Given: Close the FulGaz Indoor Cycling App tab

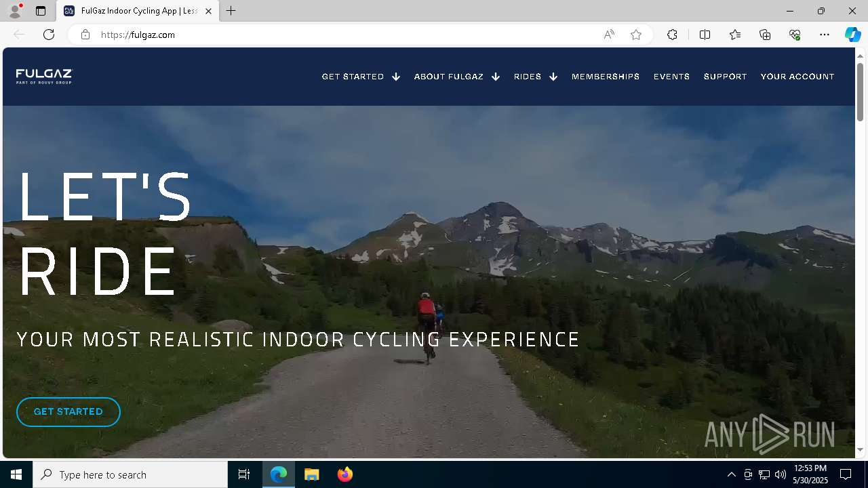Looking at the screenshot, I should 208,11.
